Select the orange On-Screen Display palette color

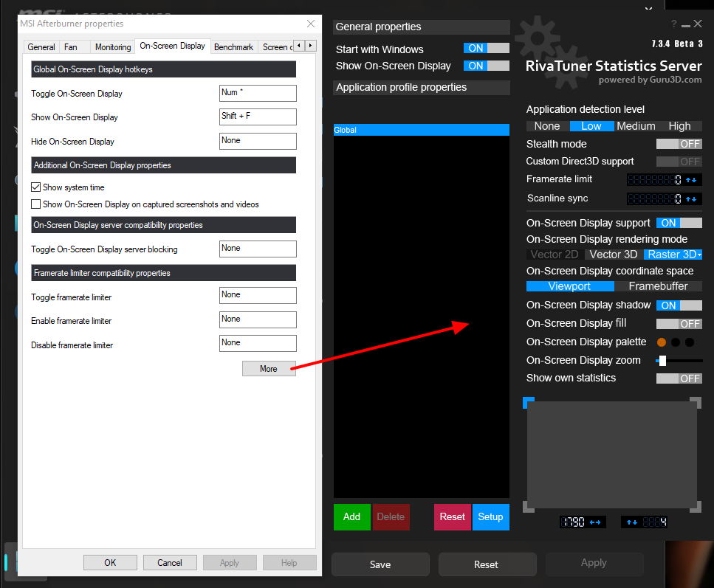tap(662, 342)
